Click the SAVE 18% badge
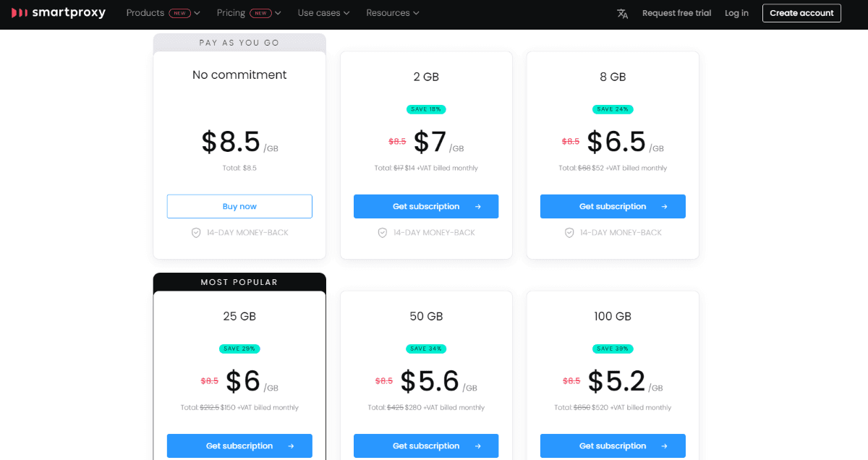 point(426,109)
